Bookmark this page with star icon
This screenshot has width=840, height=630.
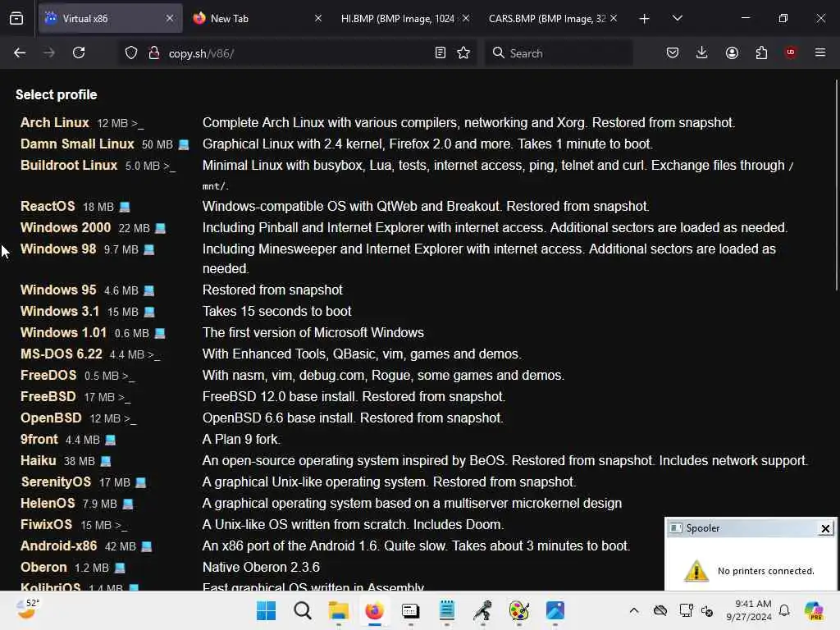tap(463, 53)
